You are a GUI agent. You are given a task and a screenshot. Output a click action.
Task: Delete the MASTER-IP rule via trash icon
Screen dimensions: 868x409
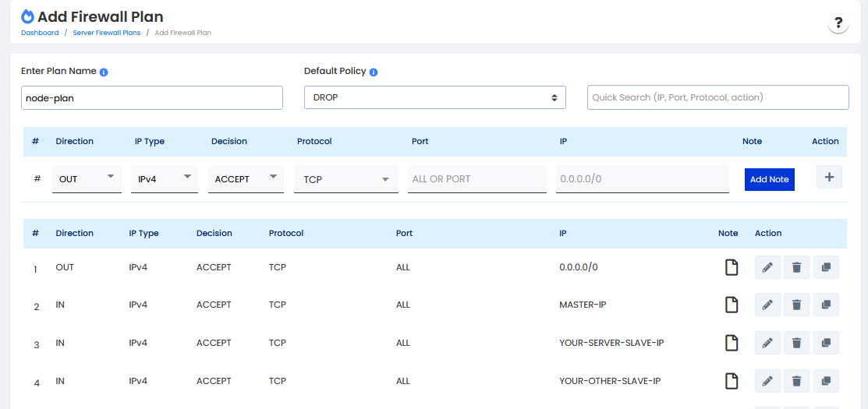[x=796, y=305]
